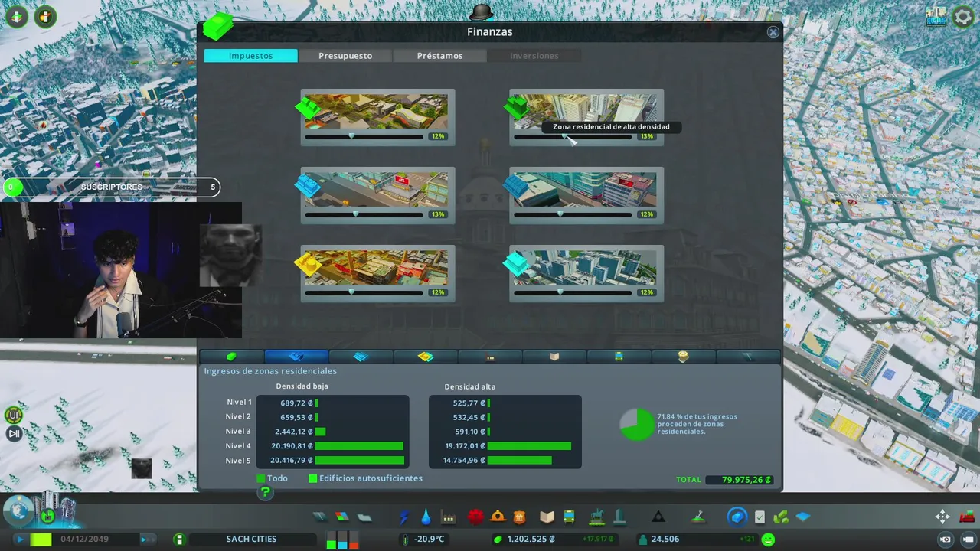
Task: Open the black pyramid icon in toolbar
Action: pos(658,517)
